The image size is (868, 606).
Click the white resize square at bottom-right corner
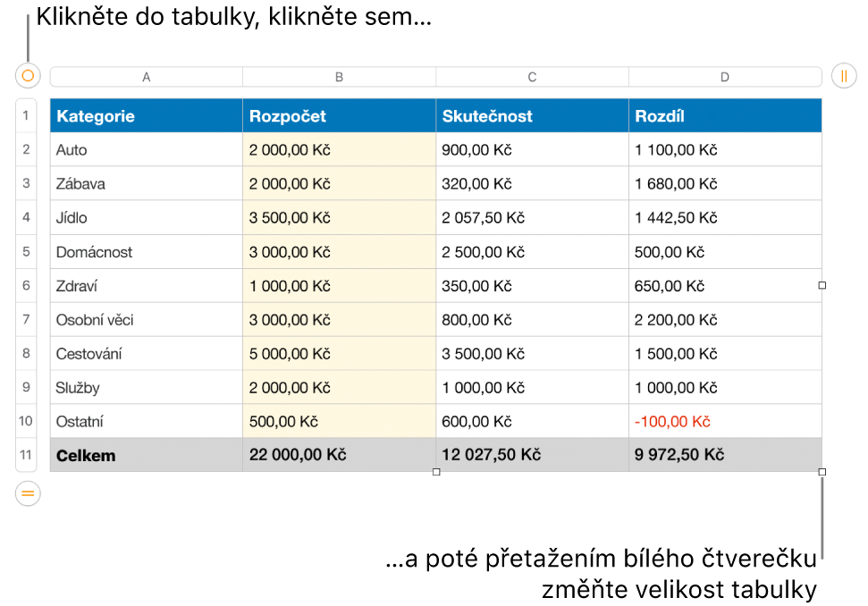(822, 472)
